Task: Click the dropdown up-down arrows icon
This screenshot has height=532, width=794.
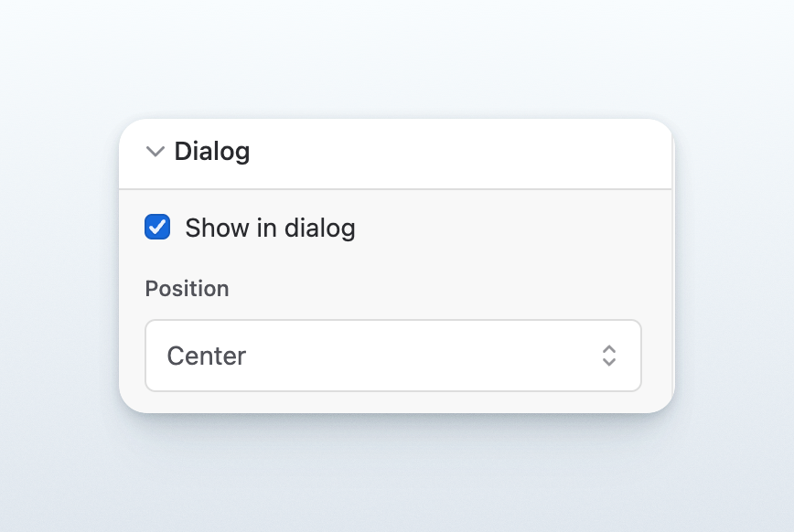Action: (x=609, y=356)
